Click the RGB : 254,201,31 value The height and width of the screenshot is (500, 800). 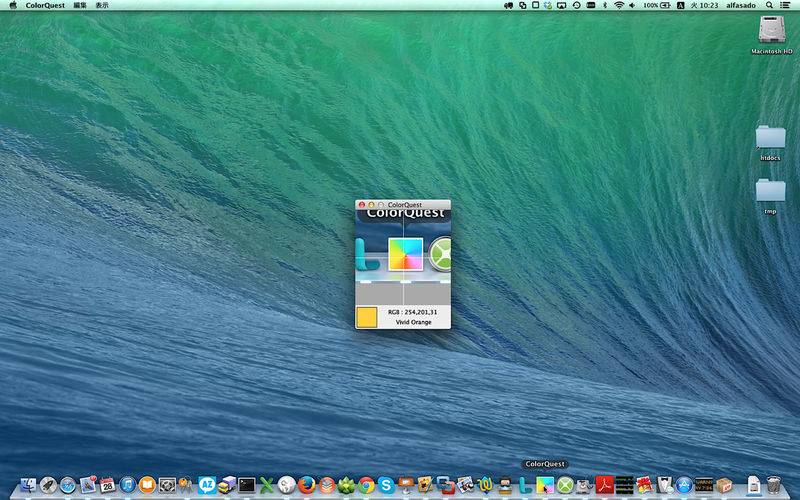pyautogui.click(x=412, y=312)
